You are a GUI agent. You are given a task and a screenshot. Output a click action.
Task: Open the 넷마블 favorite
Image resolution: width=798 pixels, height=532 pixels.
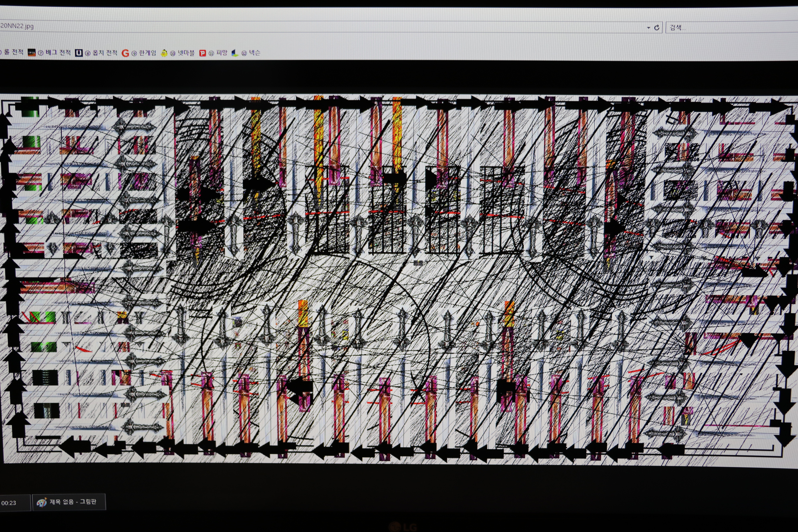click(177, 53)
